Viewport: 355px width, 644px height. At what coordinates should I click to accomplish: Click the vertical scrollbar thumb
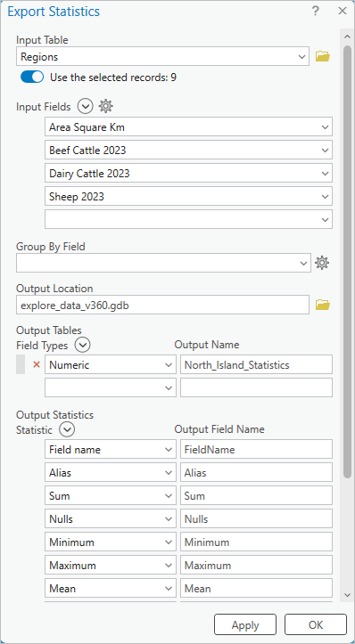coord(347,261)
